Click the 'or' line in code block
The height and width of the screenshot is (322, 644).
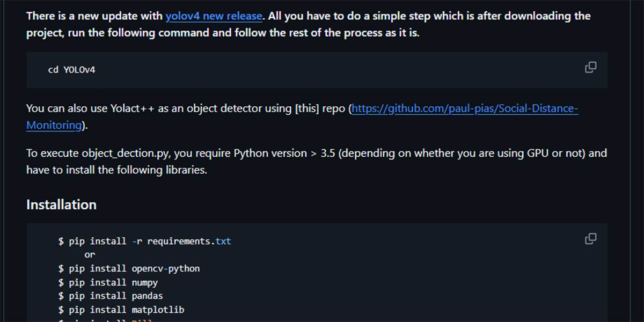[90, 255]
